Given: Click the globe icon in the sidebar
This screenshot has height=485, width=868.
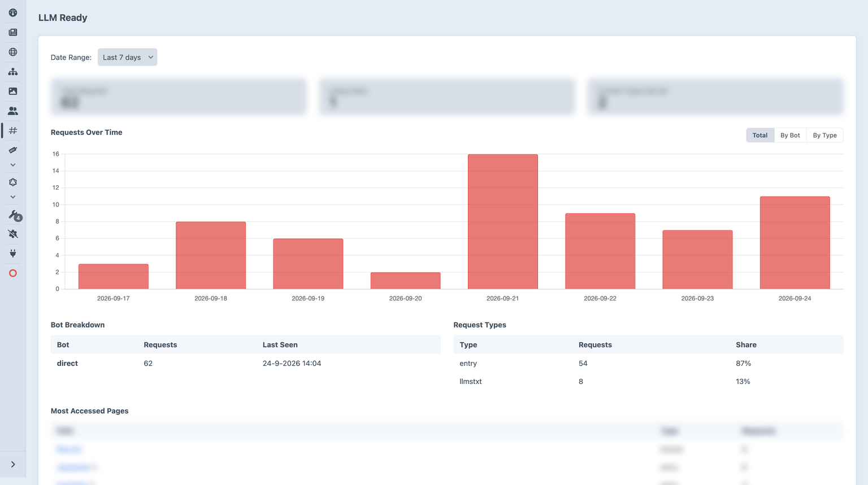Looking at the screenshot, I should [x=12, y=52].
